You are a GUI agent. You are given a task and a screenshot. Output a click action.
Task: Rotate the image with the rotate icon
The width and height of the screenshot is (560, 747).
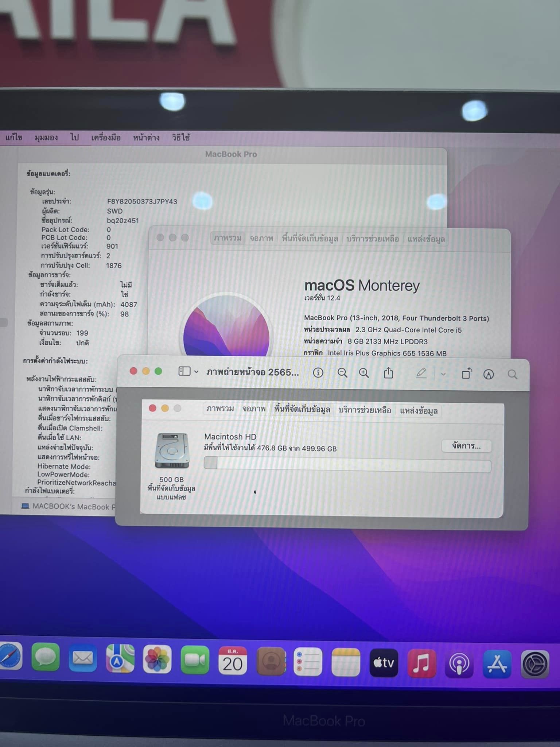466,373
